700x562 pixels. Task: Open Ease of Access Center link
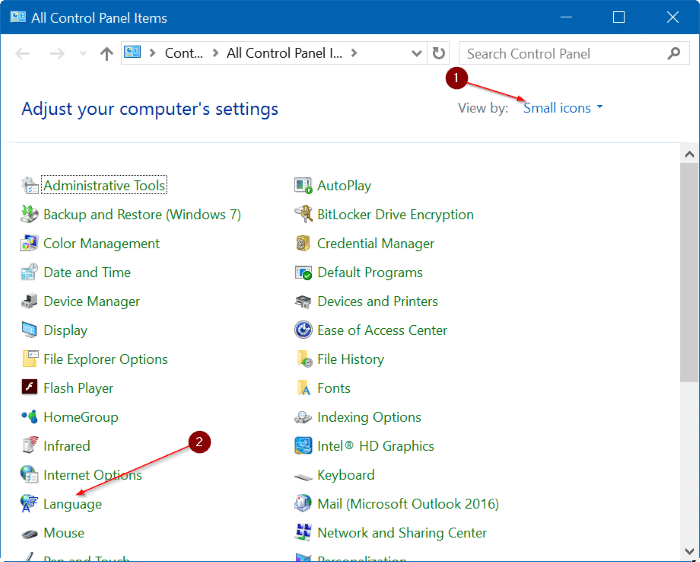[382, 330]
